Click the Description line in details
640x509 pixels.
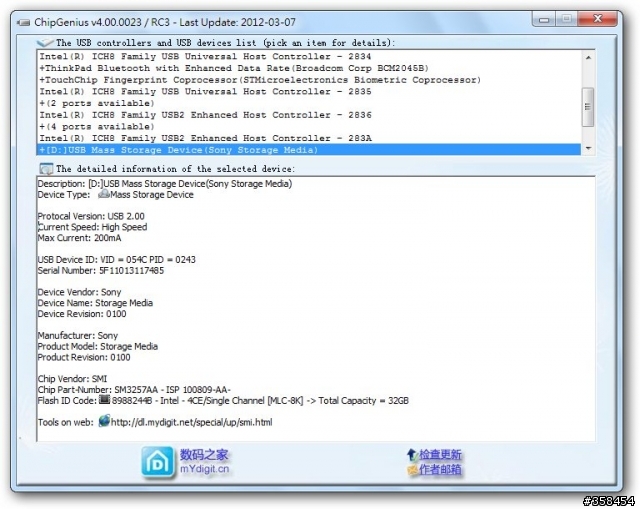coord(165,184)
